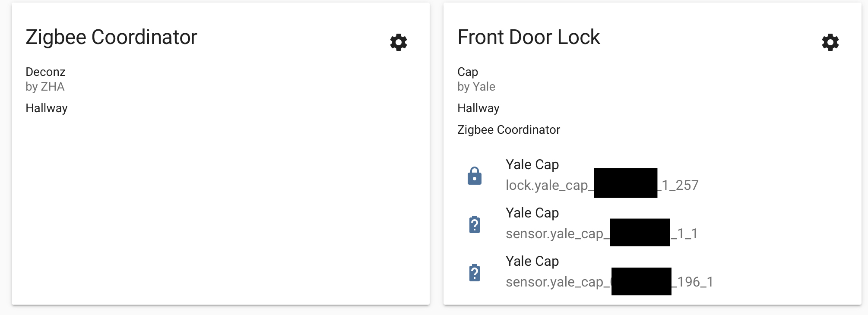868x315 pixels.
Task: Click the Zigbee Coordinator card title
Action: coord(111,37)
